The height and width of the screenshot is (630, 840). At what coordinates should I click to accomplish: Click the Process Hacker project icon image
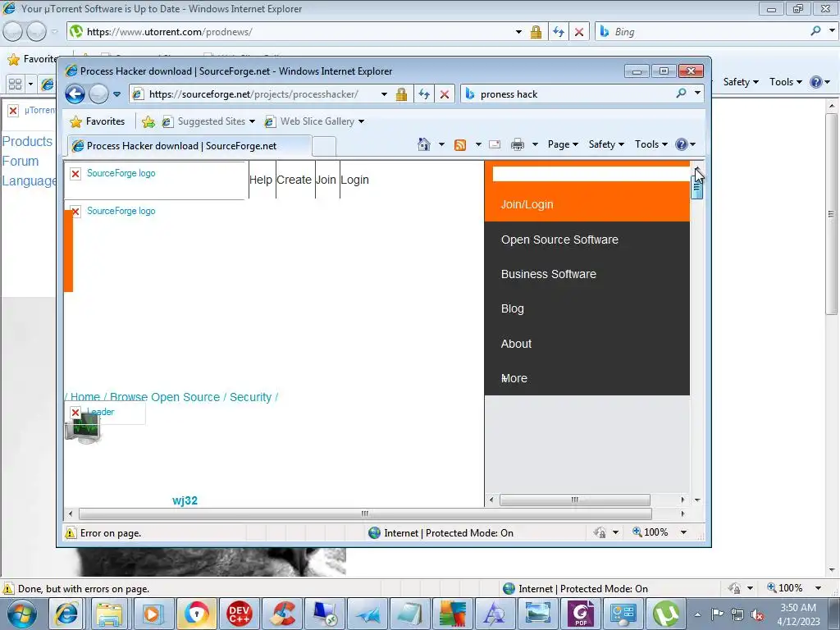(x=83, y=430)
